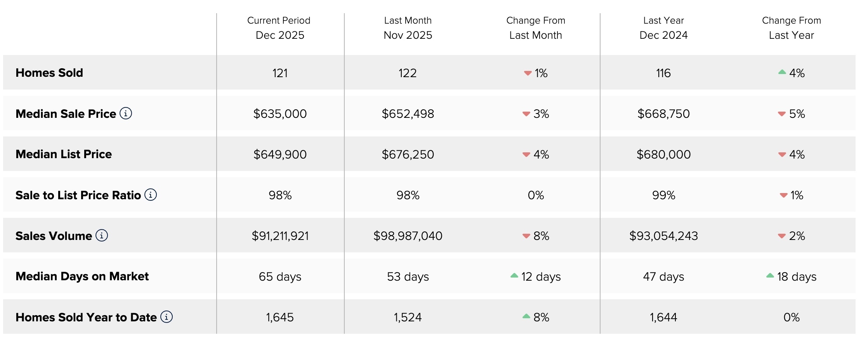Open the Sale to List Price Ratio info tooltip
868x345 pixels.
(x=151, y=195)
